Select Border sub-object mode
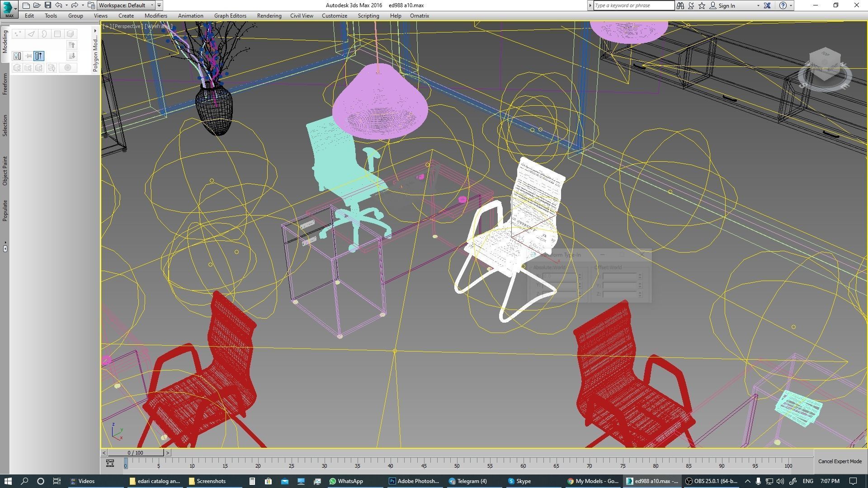Image resolution: width=868 pixels, height=488 pixels. (x=44, y=34)
